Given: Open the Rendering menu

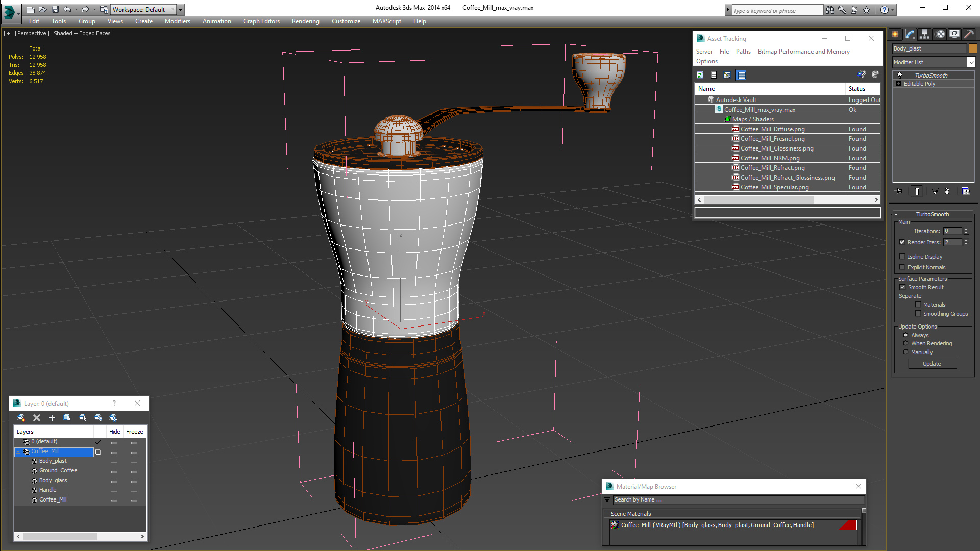Looking at the screenshot, I should (x=305, y=21).
